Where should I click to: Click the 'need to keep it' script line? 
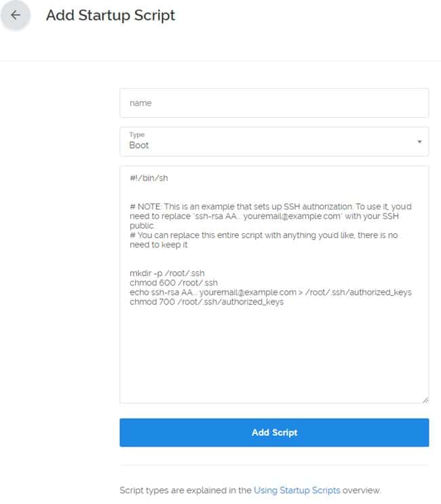[x=158, y=244]
